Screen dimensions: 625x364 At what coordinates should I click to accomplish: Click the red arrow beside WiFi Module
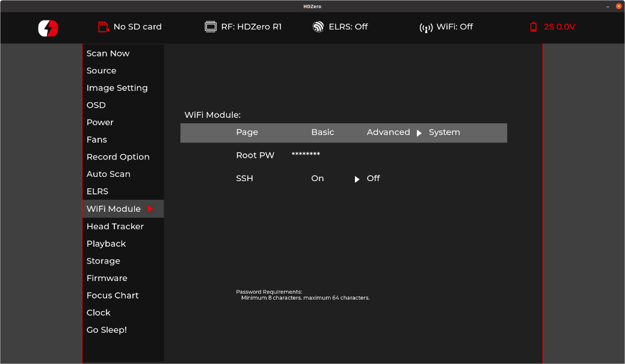[x=150, y=209]
